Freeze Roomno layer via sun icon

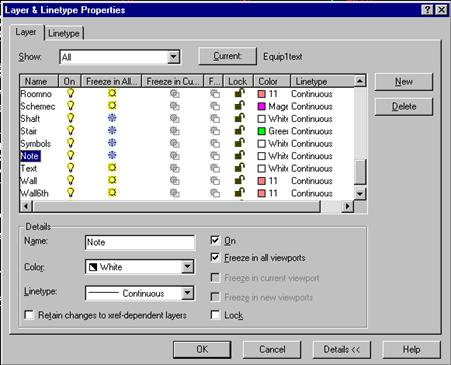tap(112, 93)
